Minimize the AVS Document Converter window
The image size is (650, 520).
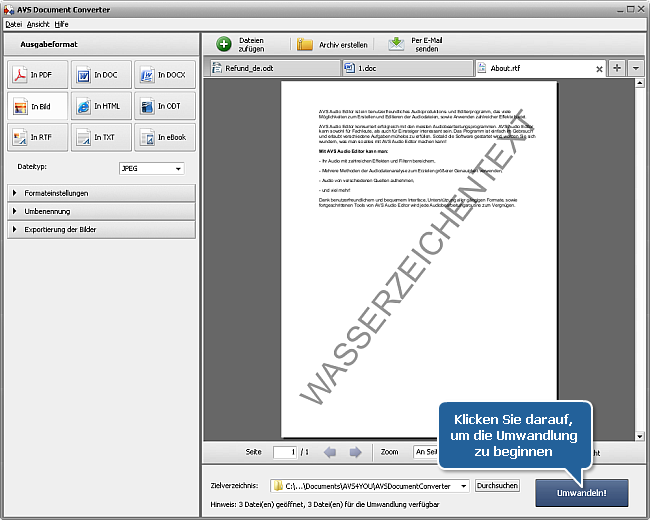coord(620,9)
